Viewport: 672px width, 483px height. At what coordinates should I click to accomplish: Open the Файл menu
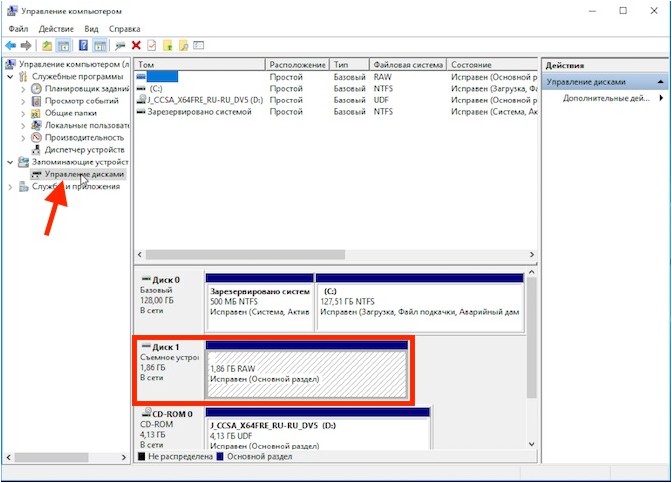click(18, 29)
